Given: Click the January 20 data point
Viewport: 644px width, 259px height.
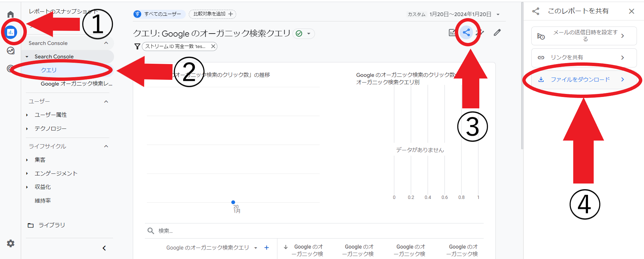Looking at the screenshot, I should [233, 202].
